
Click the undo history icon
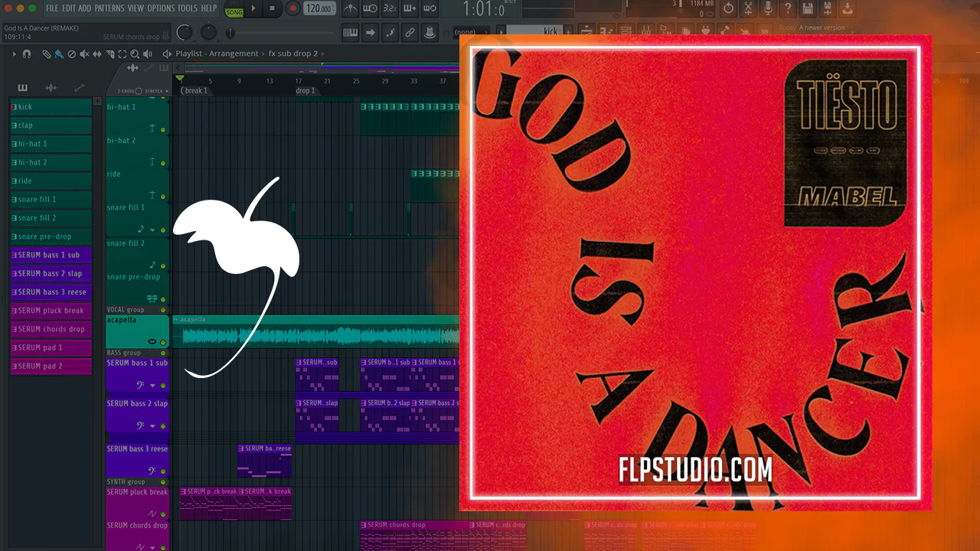coord(729,8)
